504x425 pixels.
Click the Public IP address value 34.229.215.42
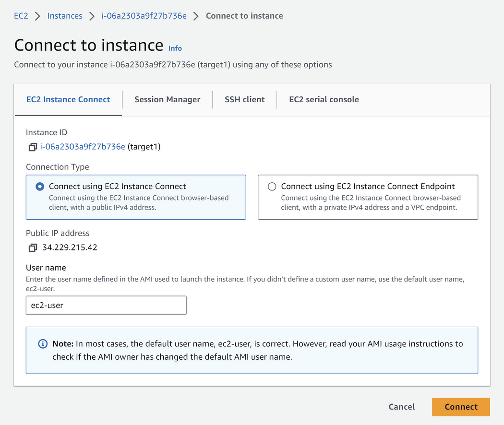point(70,248)
